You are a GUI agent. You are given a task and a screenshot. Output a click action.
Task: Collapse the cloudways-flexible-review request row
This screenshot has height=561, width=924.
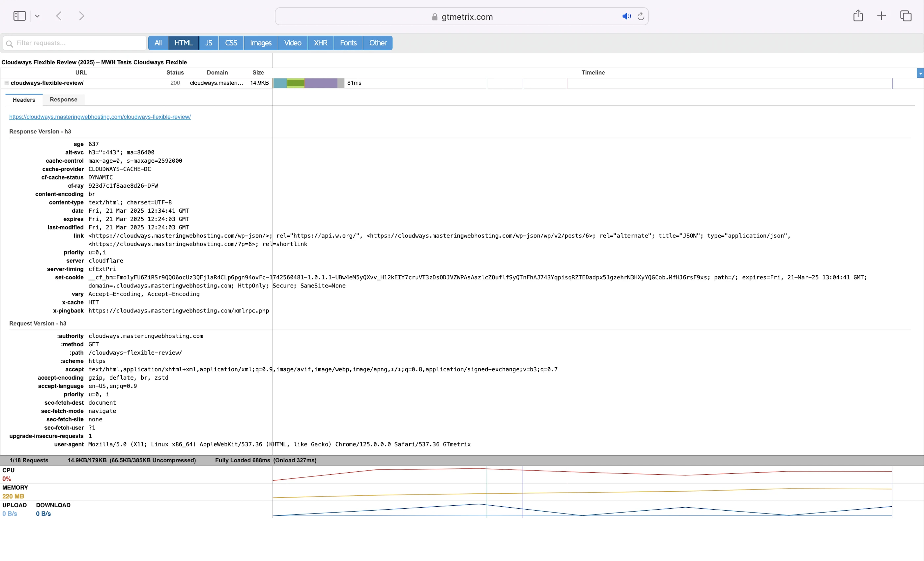click(x=6, y=83)
